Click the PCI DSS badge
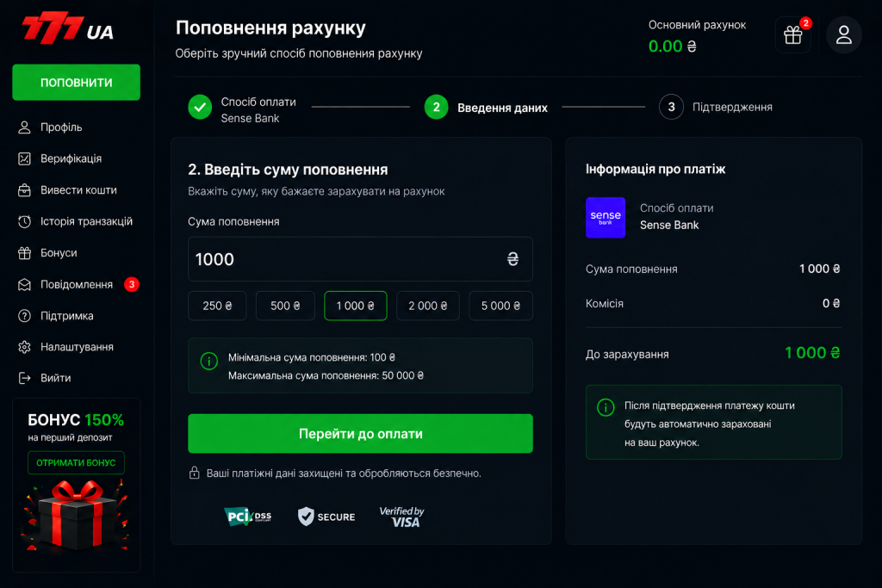The height and width of the screenshot is (588, 882). pyautogui.click(x=247, y=516)
